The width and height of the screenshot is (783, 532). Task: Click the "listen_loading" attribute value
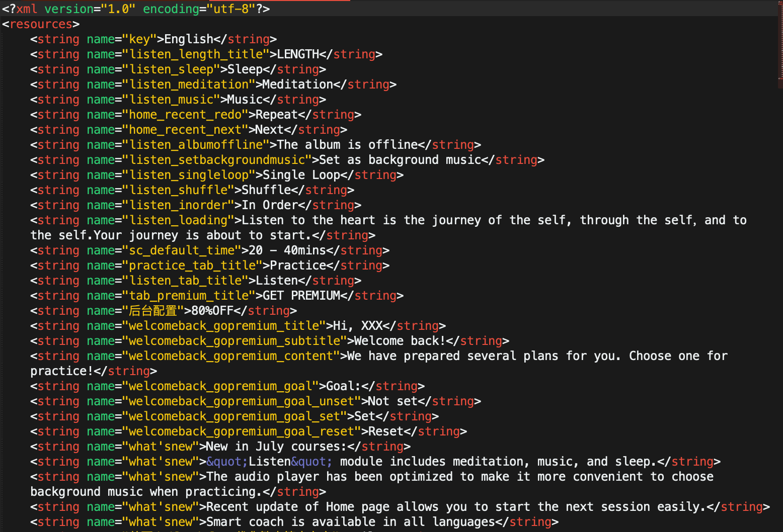(x=178, y=220)
